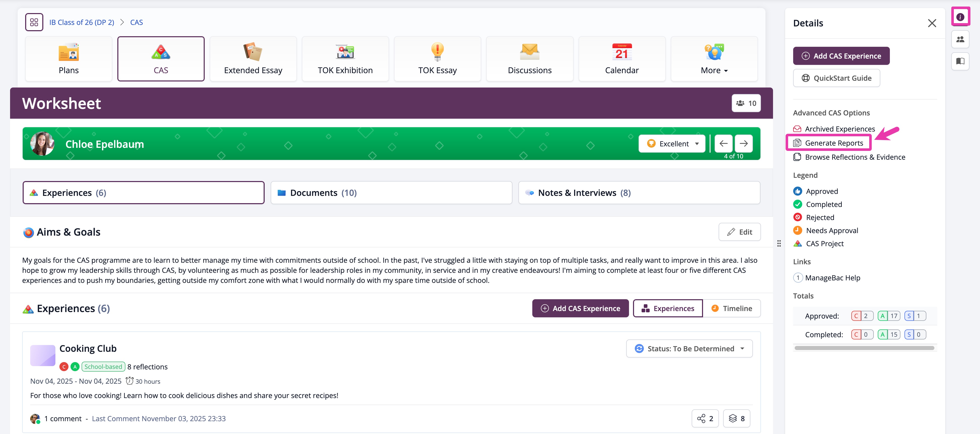Click the info details icon in sidebar
This screenshot has width=980, height=434.
(x=960, y=17)
